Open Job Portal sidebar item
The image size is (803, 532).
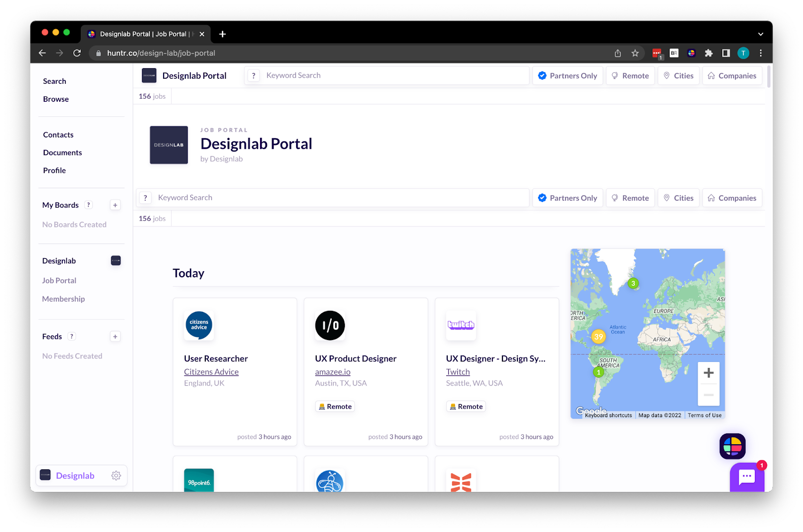pos(59,281)
